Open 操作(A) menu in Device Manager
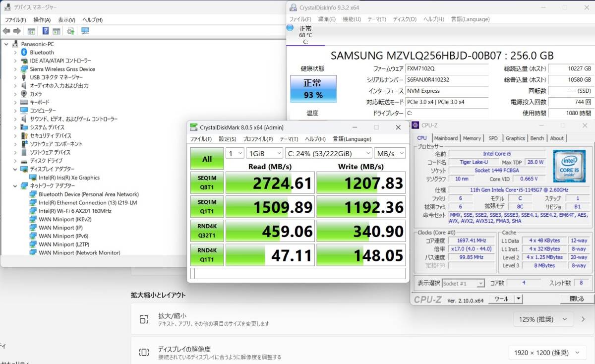This screenshot has width=595, height=364. click(x=42, y=20)
